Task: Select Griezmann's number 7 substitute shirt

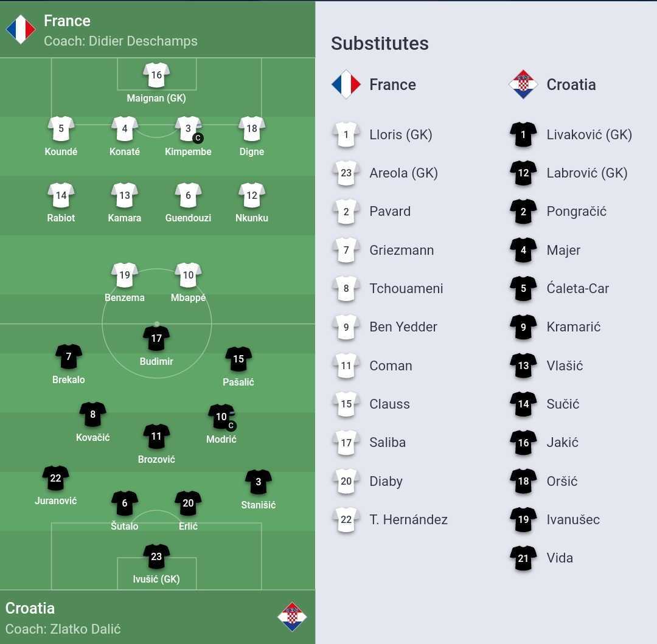Action: [346, 250]
